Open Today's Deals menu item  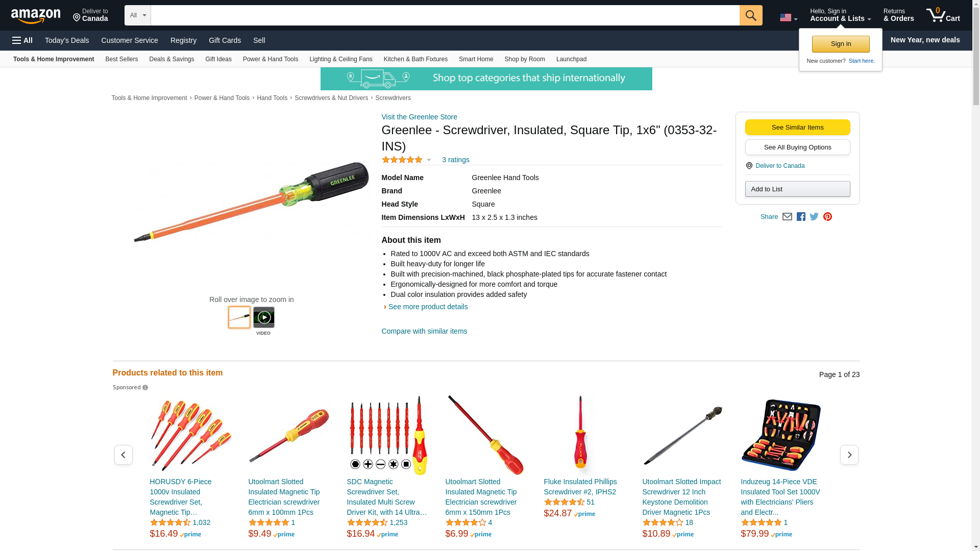coord(67,40)
